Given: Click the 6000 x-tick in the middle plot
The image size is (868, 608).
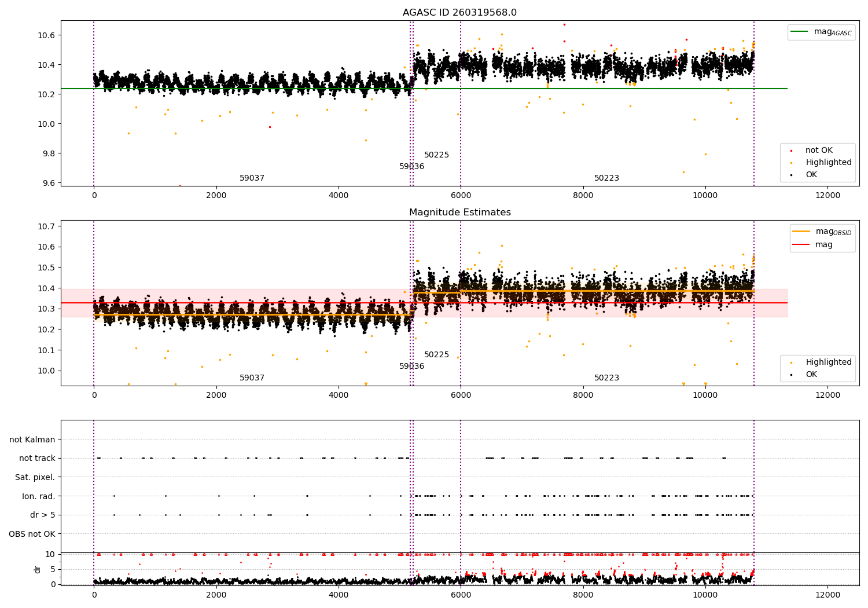Looking at the screenshot, I should point(461,395).
